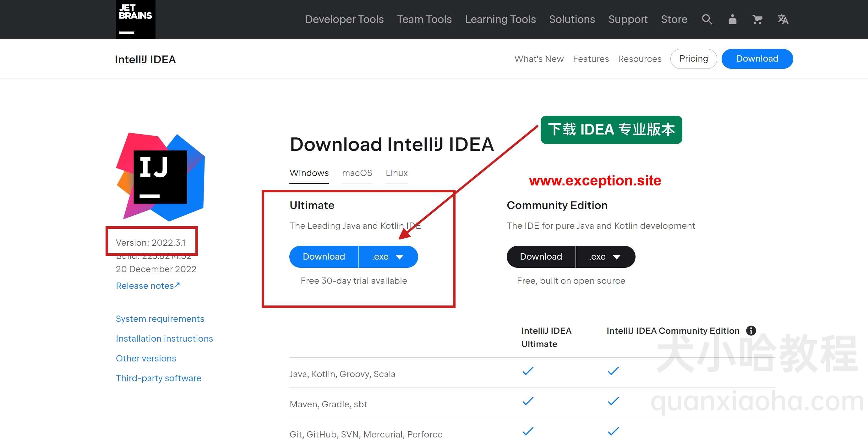Open the site search magnifier icon

[x=707, y=19]
